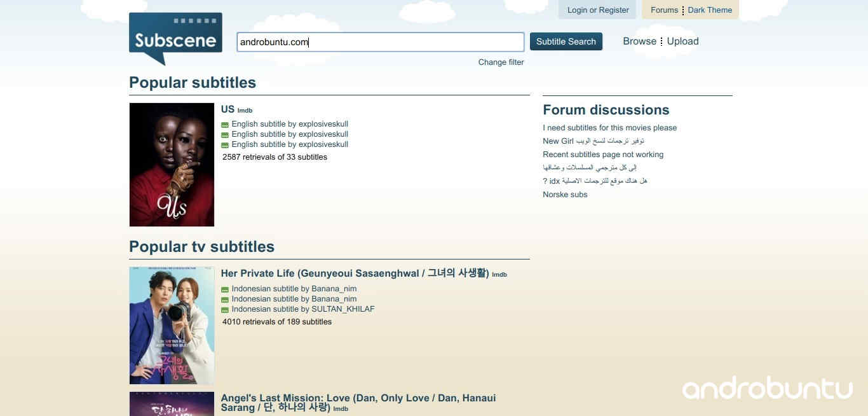Open the US movie poster thumbnail
868x416 pixels.
point(172,165)
